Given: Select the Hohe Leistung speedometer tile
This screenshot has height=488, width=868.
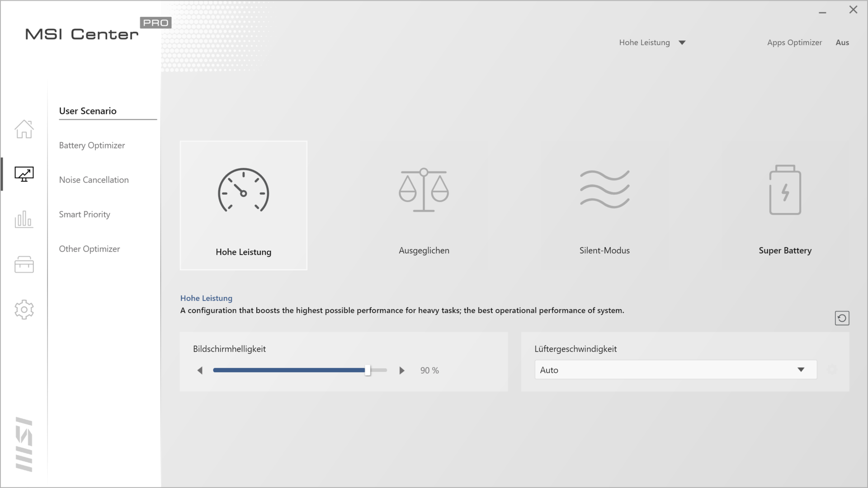Looking at the screenshot, I should [243, 206].
